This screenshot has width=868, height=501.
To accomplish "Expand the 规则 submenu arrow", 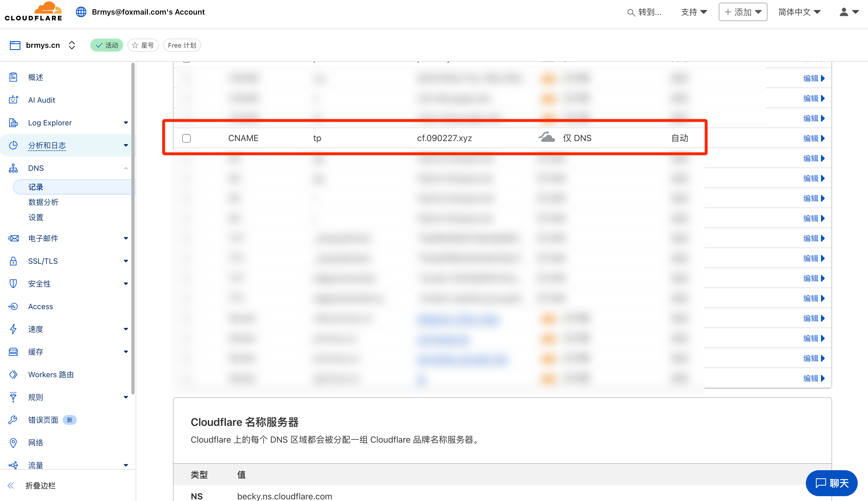I will (126, 397).
